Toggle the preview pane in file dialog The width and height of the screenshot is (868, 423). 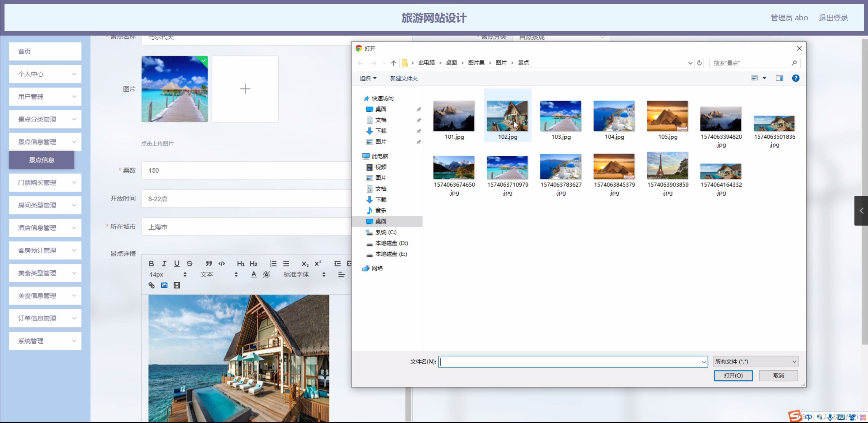[x=779, y=78]
